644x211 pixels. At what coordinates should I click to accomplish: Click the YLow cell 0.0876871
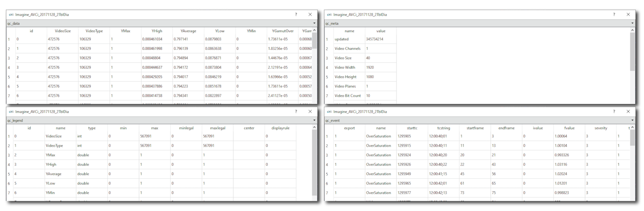(220, 58)
